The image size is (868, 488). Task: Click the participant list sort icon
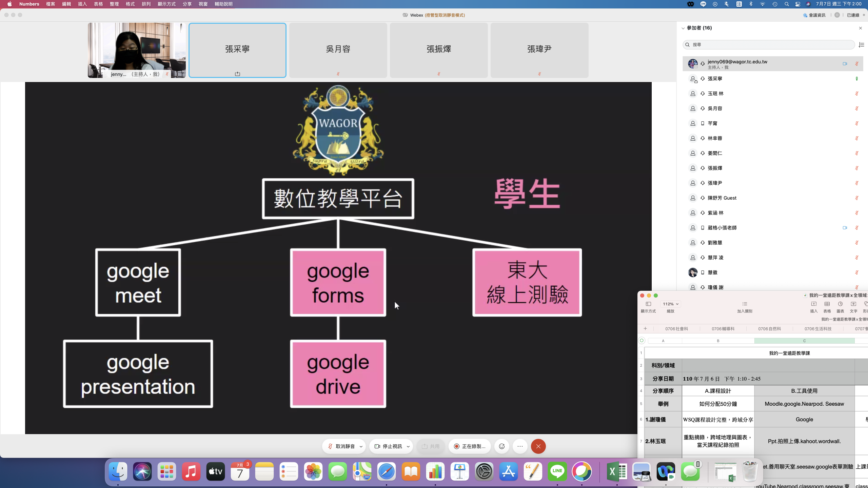point(861,45)
